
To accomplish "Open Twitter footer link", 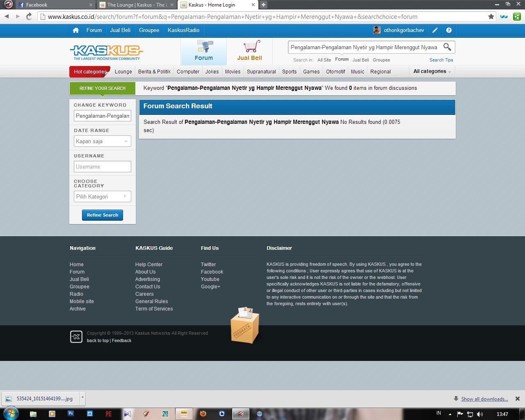I will pos(208,265).
